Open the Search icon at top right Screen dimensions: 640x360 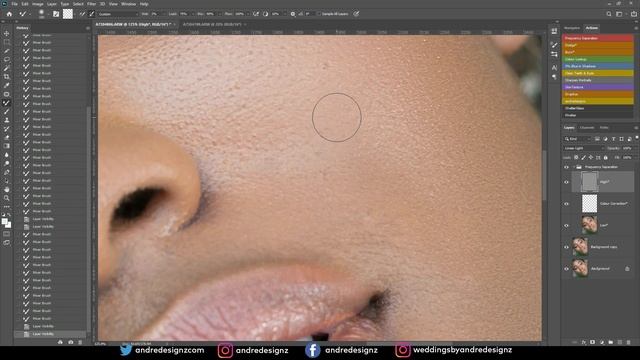coord(609,14)
